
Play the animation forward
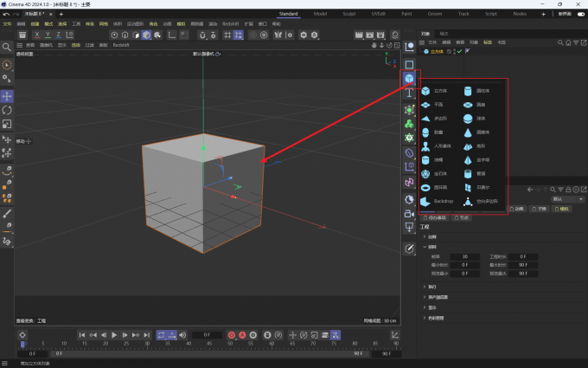(x=114, y=335)
